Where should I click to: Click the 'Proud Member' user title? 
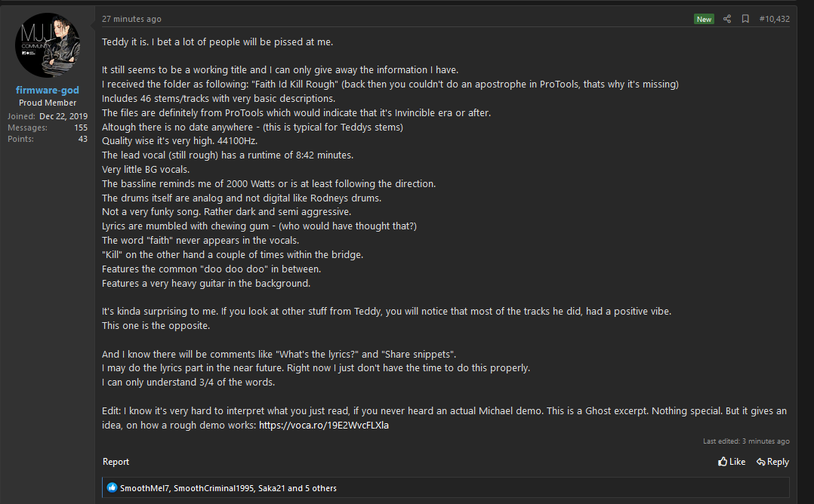pyautogui.click(x=48, y=103)
